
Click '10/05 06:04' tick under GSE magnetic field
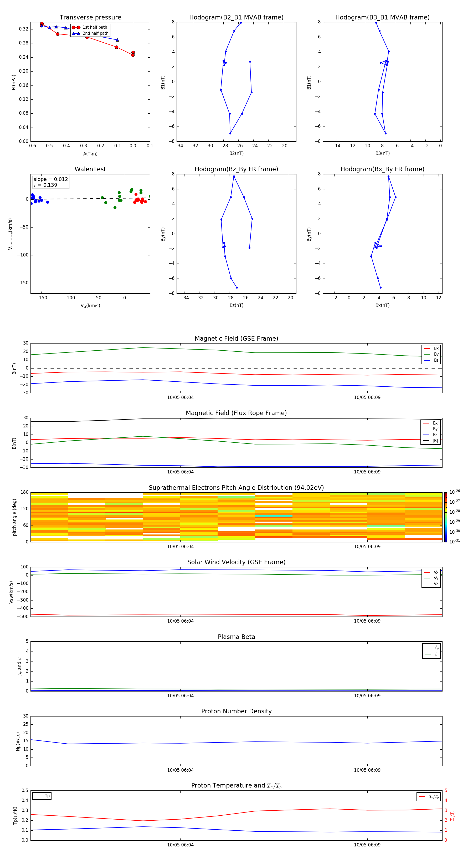181,398
